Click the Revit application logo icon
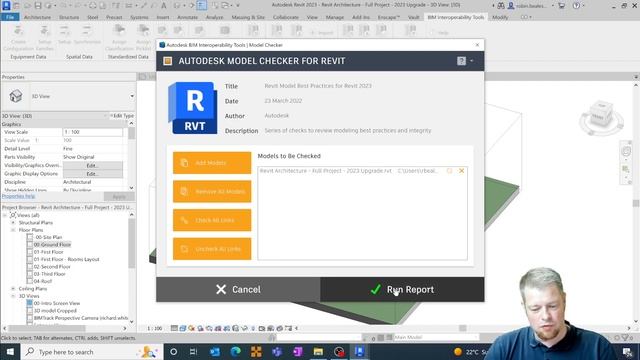The height and width of the screenshot is (360, 640). click(x=6, y=6)
